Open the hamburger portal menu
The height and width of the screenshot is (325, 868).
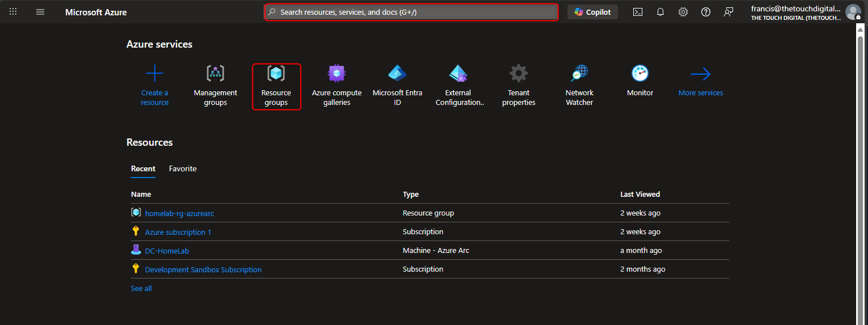(x=40, y=12)
